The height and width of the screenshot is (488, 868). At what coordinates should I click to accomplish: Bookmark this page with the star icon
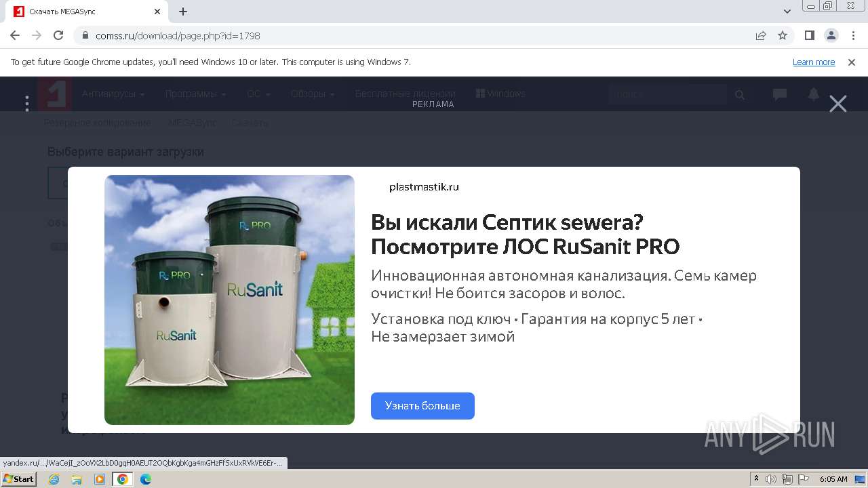[783, 35]
